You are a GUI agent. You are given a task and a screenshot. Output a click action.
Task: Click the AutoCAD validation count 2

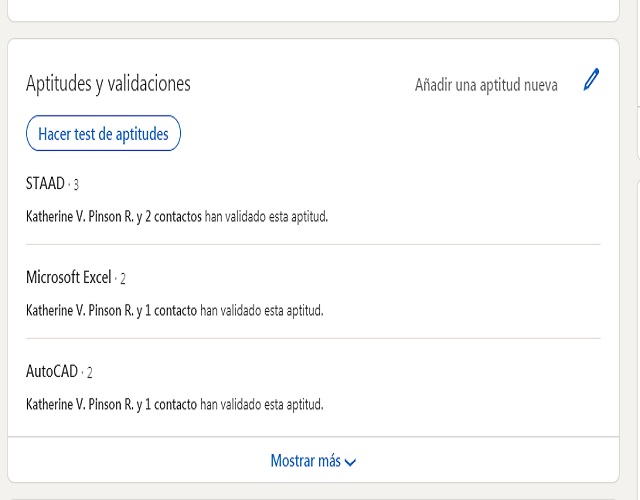89,373
